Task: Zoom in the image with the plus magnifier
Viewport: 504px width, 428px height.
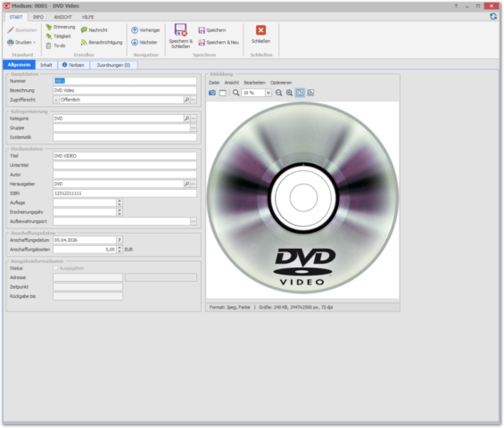Action: 289,93
